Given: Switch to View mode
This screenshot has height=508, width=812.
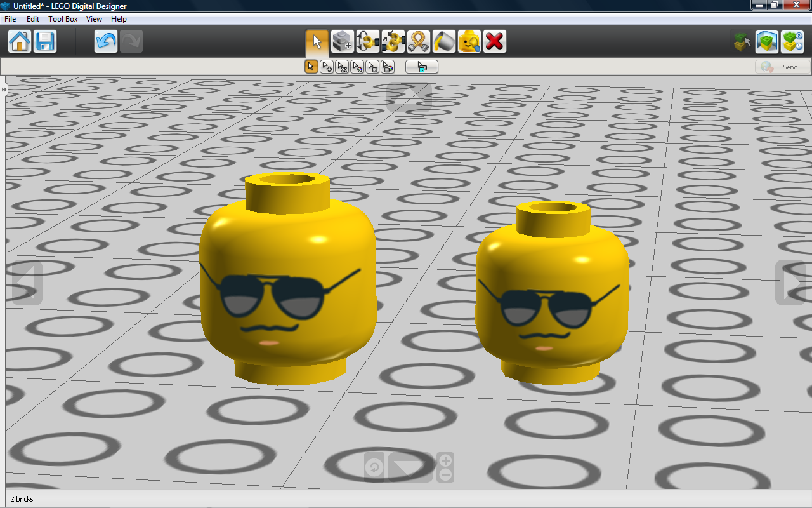Looking at the screenshot, I should (767, 42).
